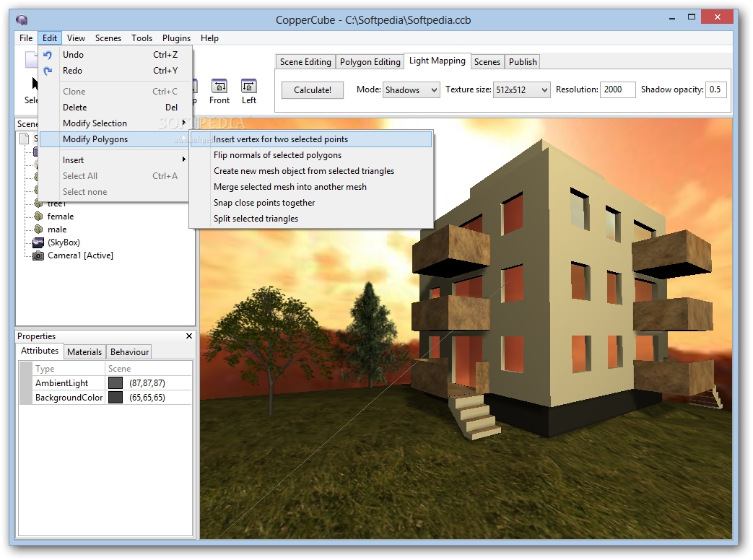Image resolution: width=753 pixels, height=560 pixels.
Task: Select female in scene tree
Action: pyautogui.click(x=61, y=216)
